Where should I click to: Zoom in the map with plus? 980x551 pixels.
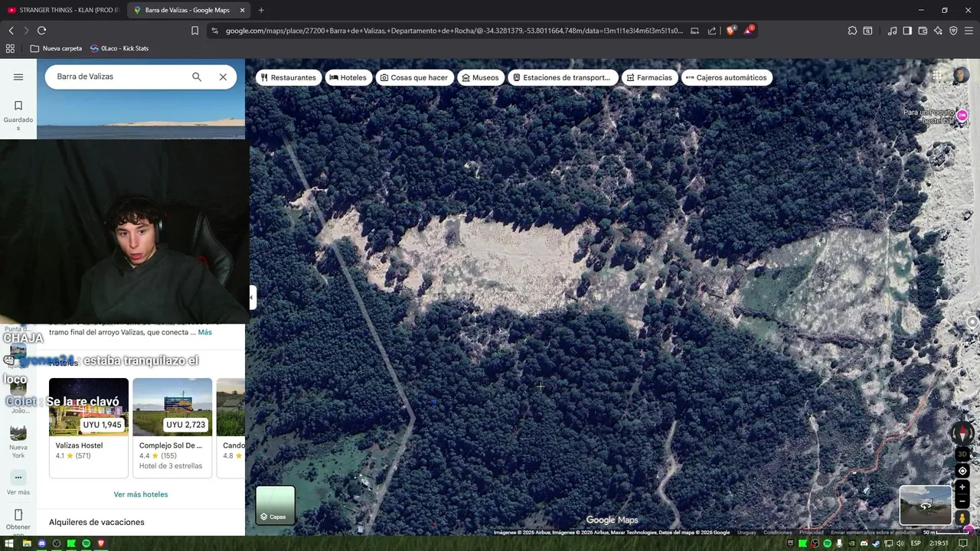click(962, 487)
